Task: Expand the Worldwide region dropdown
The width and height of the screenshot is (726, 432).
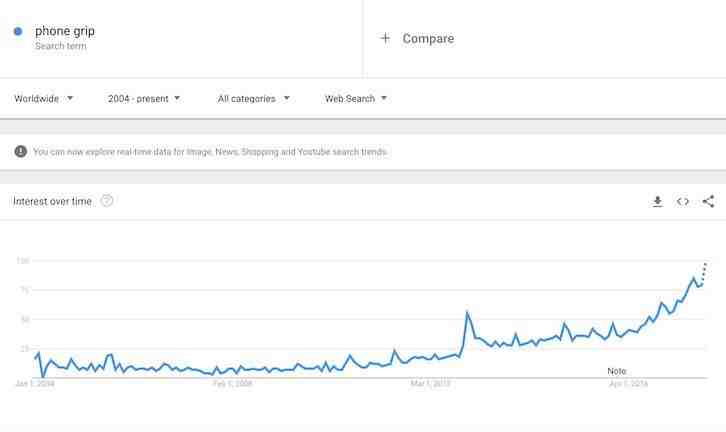Action: [44, 99]
